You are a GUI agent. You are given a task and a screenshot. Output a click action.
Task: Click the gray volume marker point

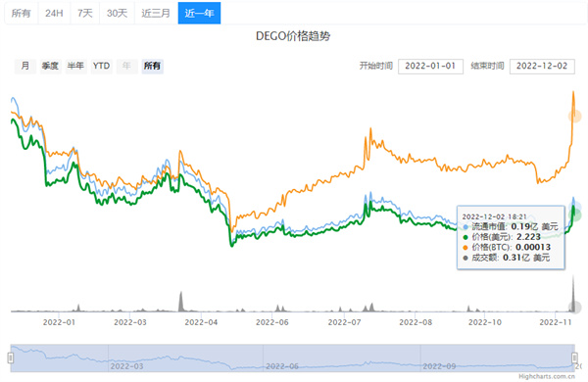coord(575,308)
